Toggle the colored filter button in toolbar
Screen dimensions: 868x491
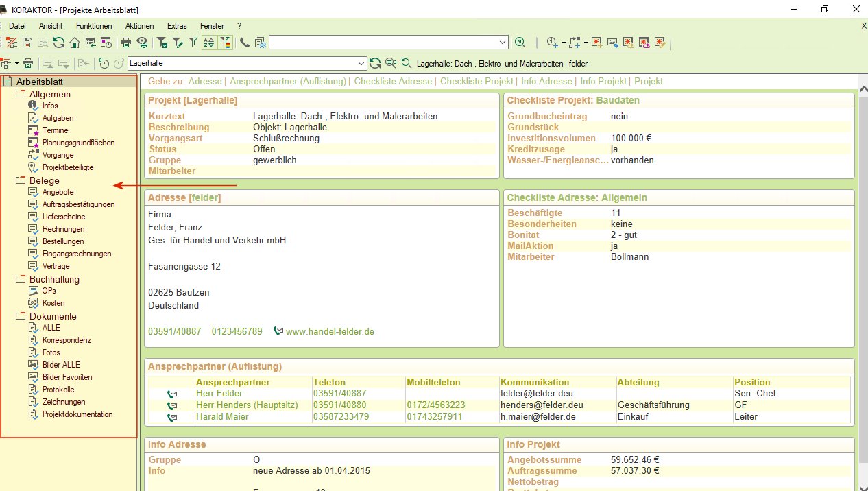pyautogui.click(x=226, y=43)
